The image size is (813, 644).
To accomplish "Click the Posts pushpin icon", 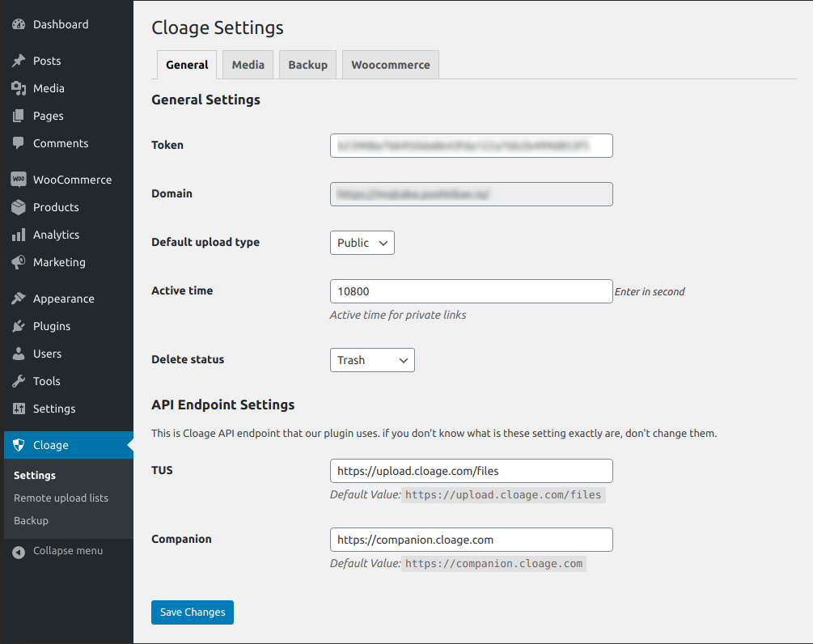I will point(19,61).
